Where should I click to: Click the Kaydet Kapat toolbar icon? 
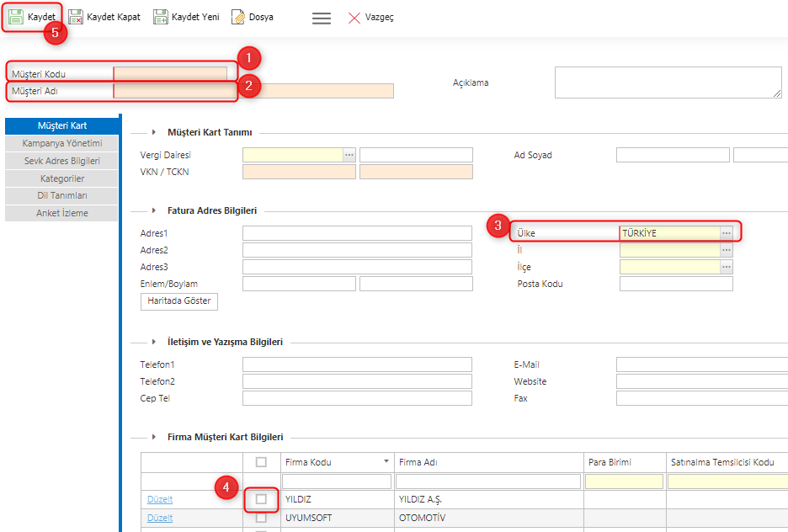point(76,17)
